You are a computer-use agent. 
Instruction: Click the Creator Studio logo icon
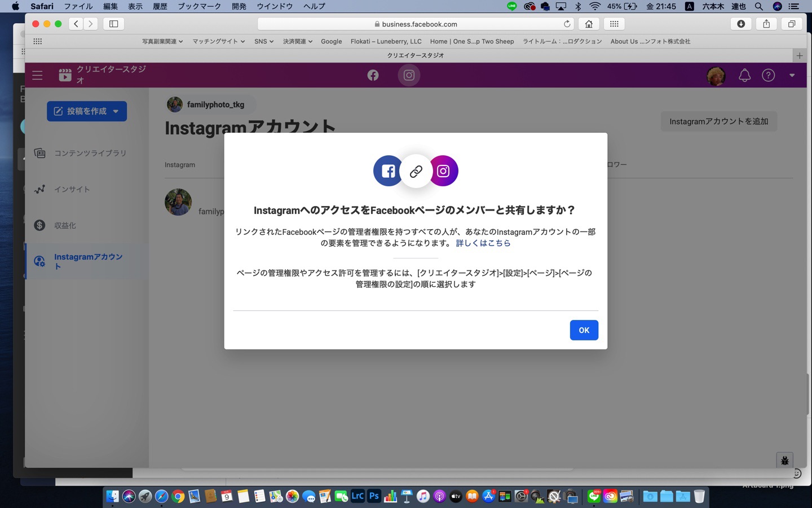click(x=65, y=75)
